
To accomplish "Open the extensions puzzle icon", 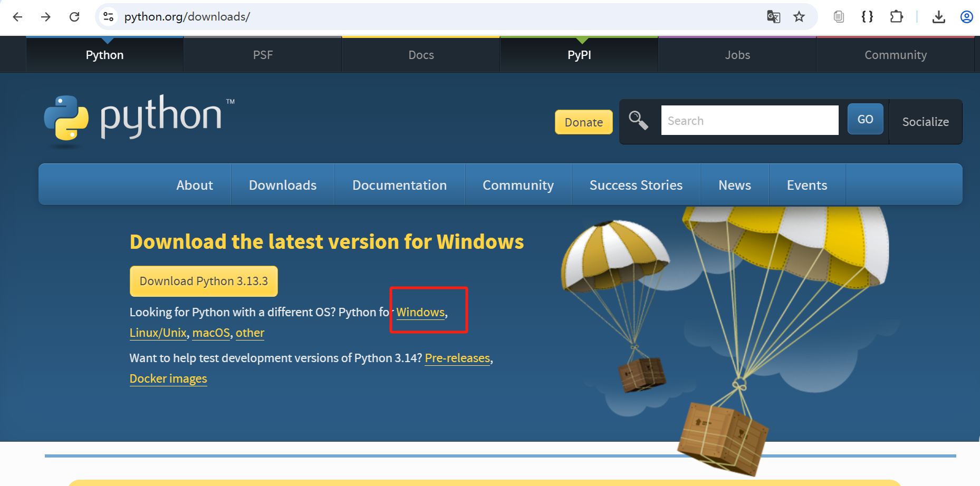I will [x=896, y=17].
